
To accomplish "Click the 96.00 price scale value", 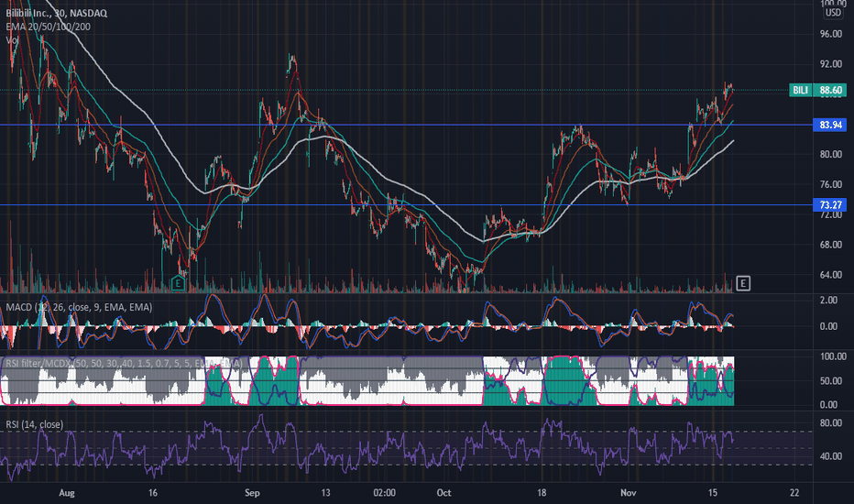I will click(x=831, y=34).
